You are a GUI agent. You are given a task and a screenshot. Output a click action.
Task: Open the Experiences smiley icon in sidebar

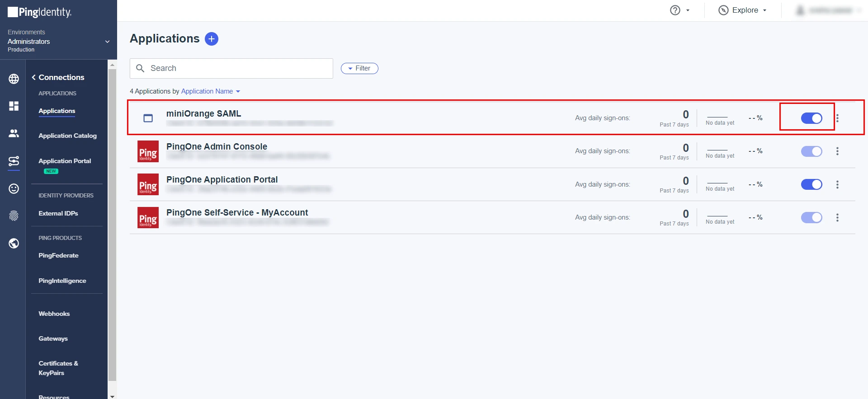tap(14, 188)
